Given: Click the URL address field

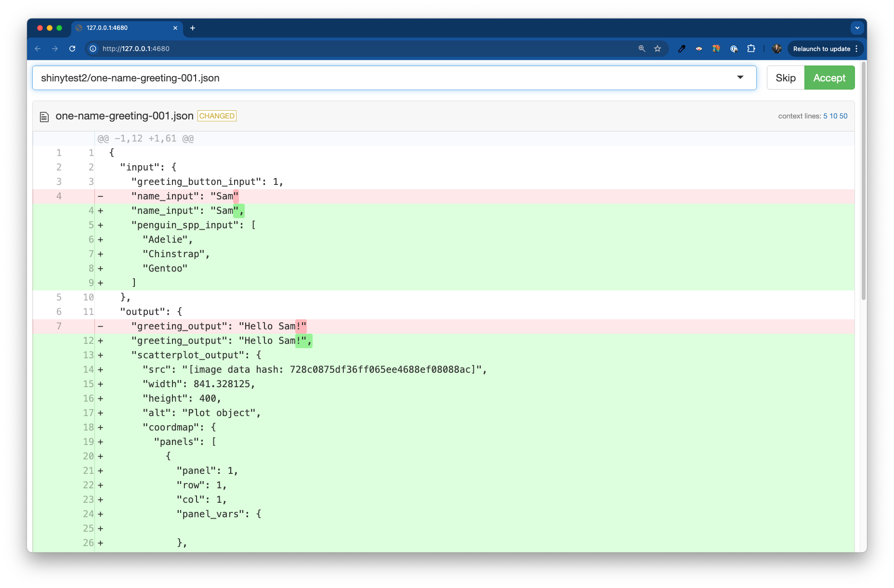Looking at the screenshot, I should tap(337, 49).
